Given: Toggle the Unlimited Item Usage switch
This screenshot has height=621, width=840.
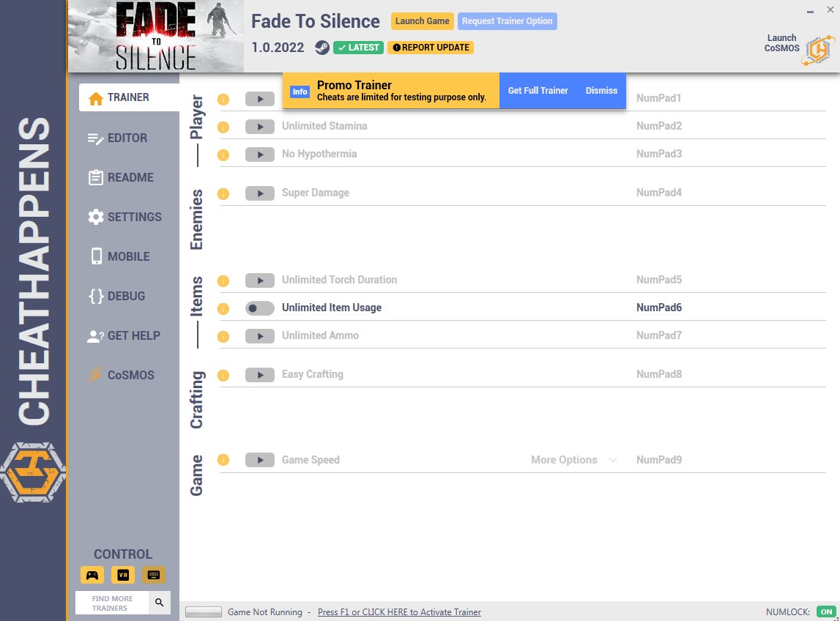Looking at the screenshot, I should 260,308.
